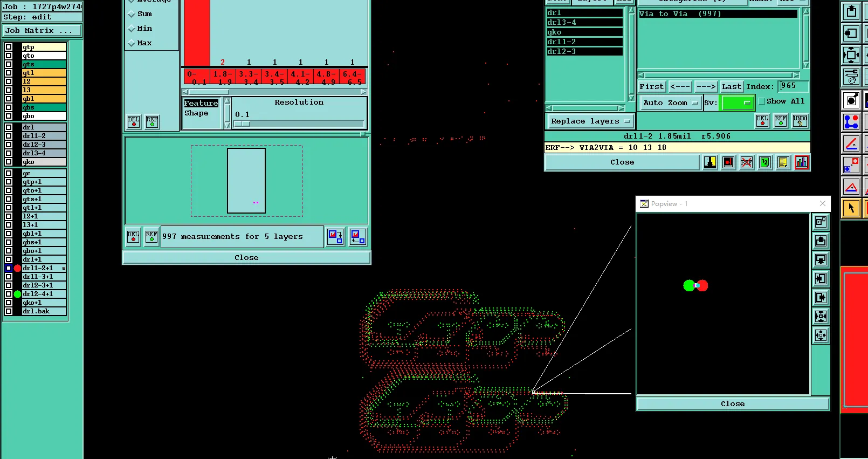This screenshot has height=459, width=868.
Task: Toggle checkbox for layer gko
Action: (x=9, y=162)
